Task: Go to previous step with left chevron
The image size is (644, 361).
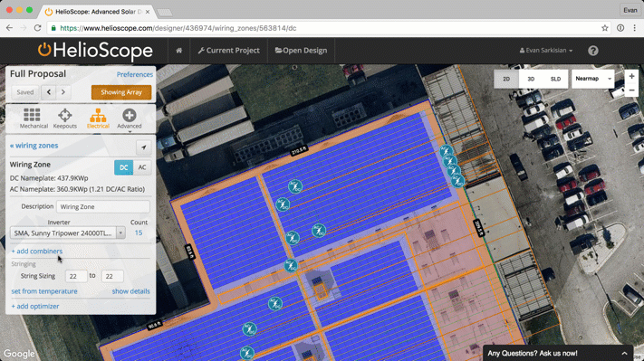Action: pos(49,92)
